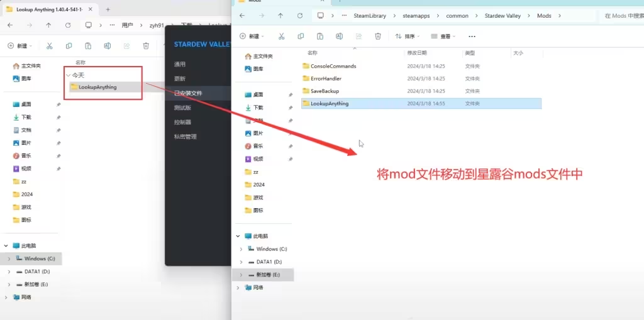Open the 排序 sort dropdown
Viewport: 644px width, 320px height.
(x=408, y=36)
